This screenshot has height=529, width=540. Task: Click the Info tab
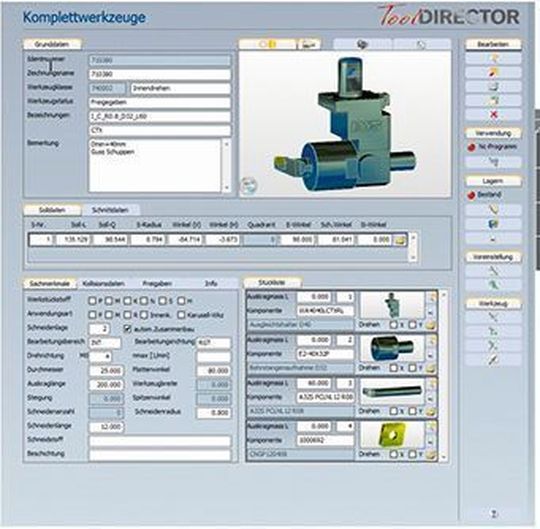tap(211, 283)
